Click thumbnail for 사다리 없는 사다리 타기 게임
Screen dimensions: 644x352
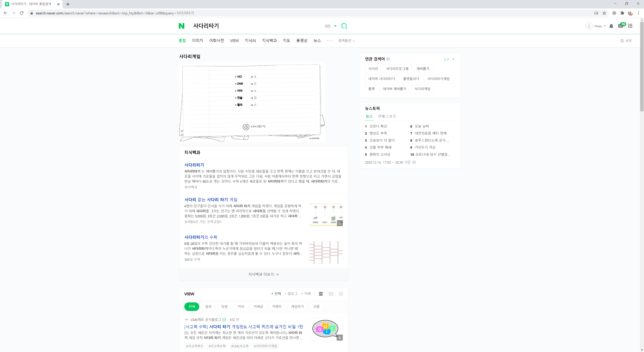(x=326, y=215)
